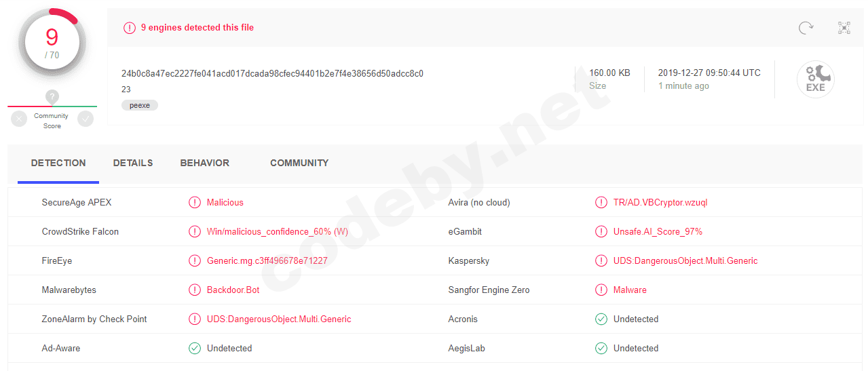Screen dimensions: 868x371
Task: Click 'Generic.mg.c3ff496678e71227' result
Action: [x=267, y=260]
